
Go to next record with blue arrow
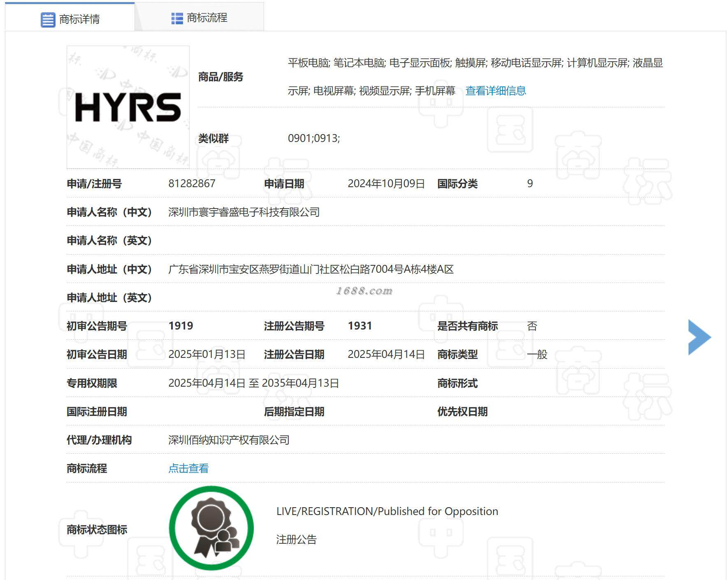tap(699, 337)
